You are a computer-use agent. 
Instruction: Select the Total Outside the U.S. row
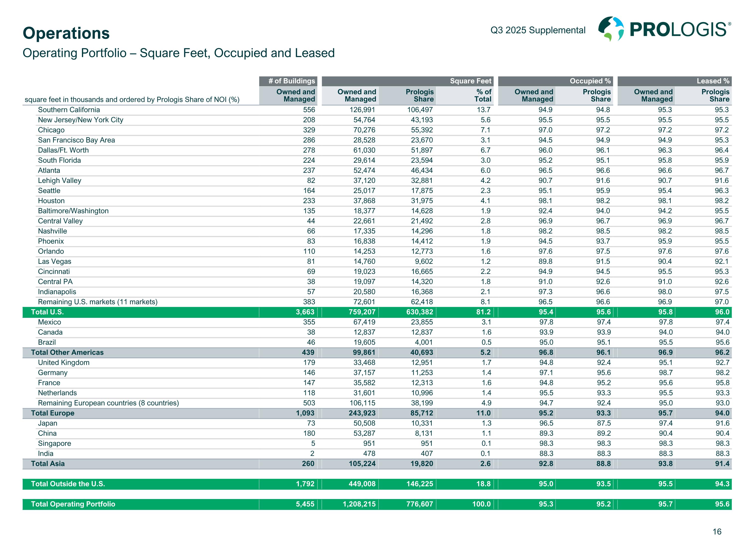click(x=68, y=484)
